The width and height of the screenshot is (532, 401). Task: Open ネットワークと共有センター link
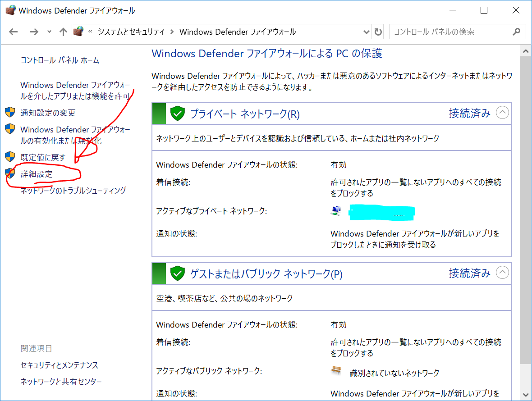[61, 382]
